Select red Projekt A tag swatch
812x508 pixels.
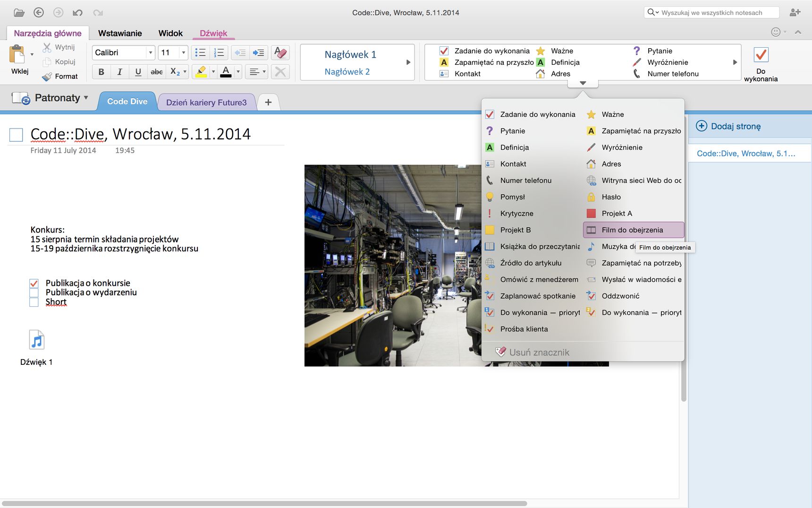pos(591,214)
